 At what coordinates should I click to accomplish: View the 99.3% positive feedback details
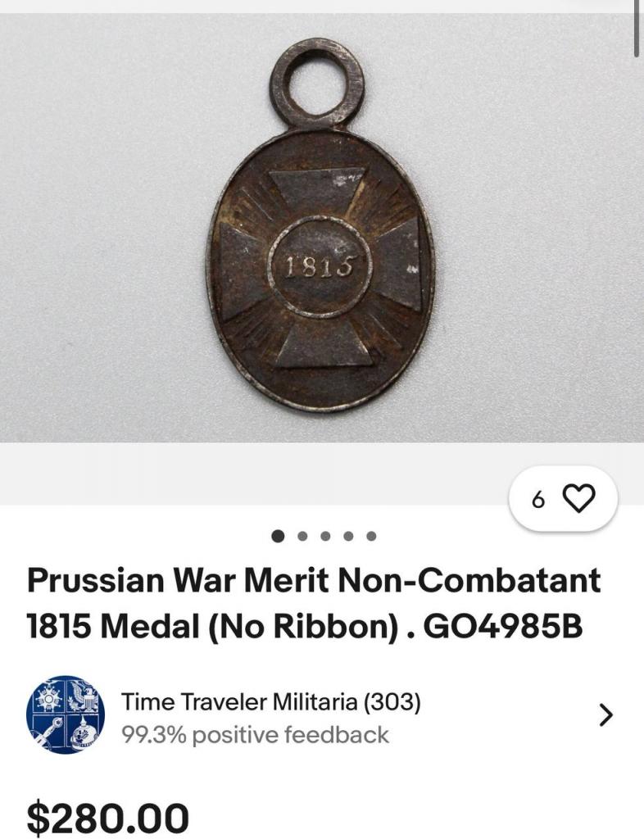255,735
